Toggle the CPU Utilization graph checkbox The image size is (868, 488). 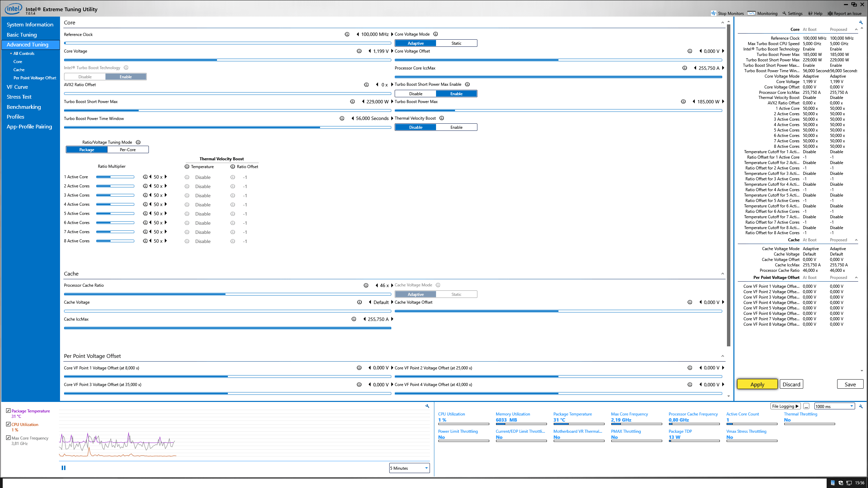(8, 424)
